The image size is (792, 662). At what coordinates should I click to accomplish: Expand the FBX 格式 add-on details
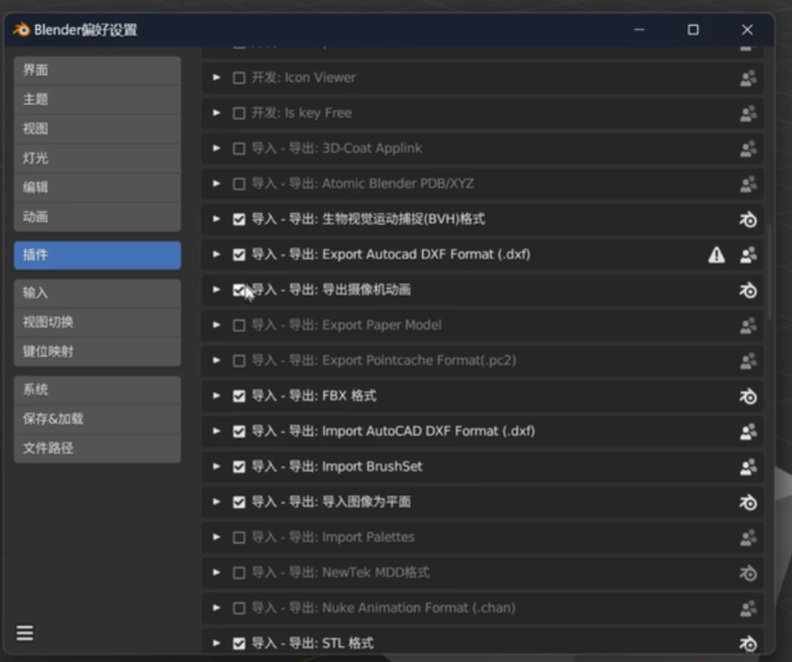click(x=216, y=395)
